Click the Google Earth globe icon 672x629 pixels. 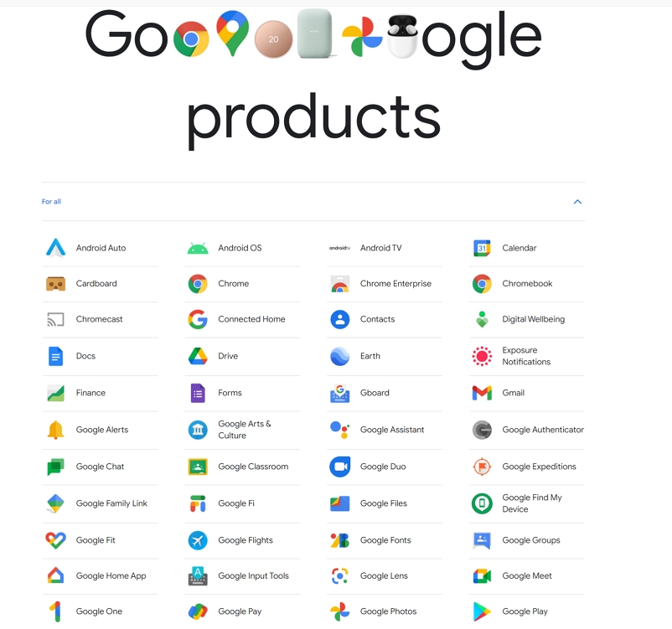pos(340,356)
